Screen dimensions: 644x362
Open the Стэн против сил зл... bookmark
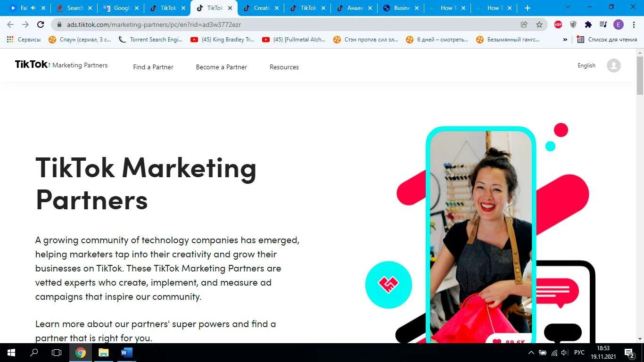point(366,40)
